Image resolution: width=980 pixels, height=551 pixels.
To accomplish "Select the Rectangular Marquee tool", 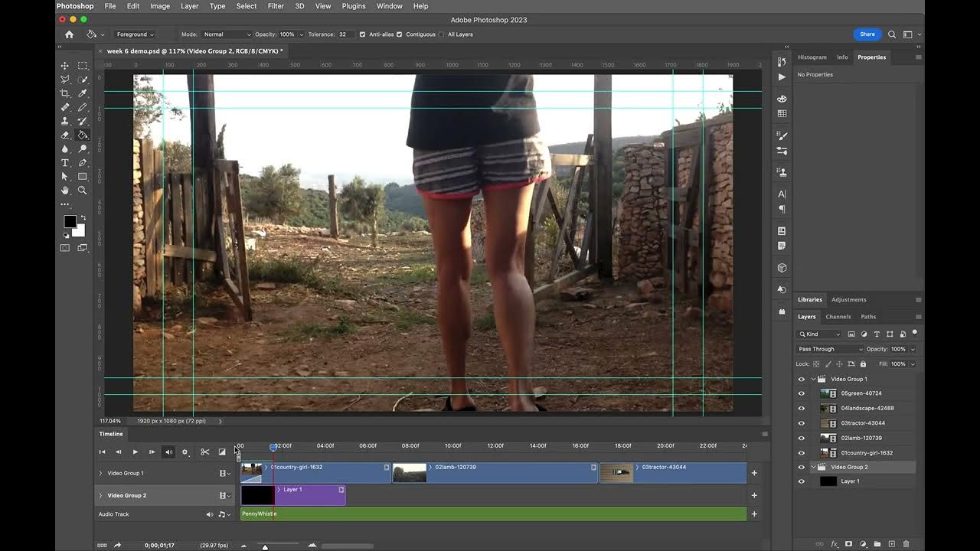I will [x=83, y=66].
